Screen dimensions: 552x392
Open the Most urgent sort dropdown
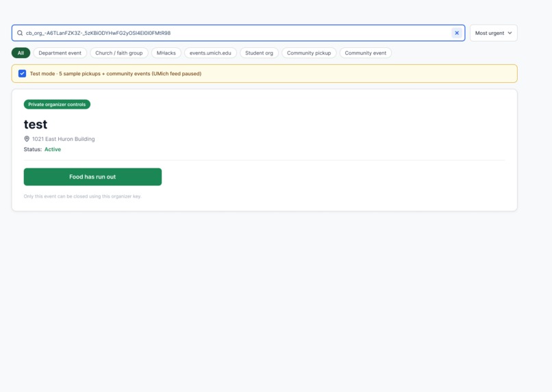pyautogui.click(x=493, y=33)
